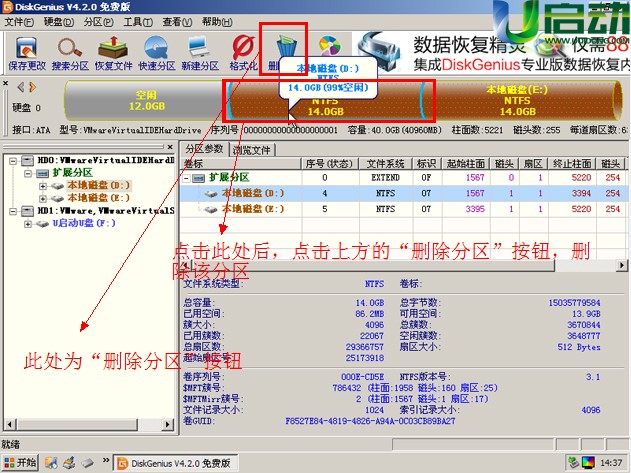This screenshot has width=631, height=473.
Task: Click the Format (格式化) toolbar icon
Action: click(243, 52)
